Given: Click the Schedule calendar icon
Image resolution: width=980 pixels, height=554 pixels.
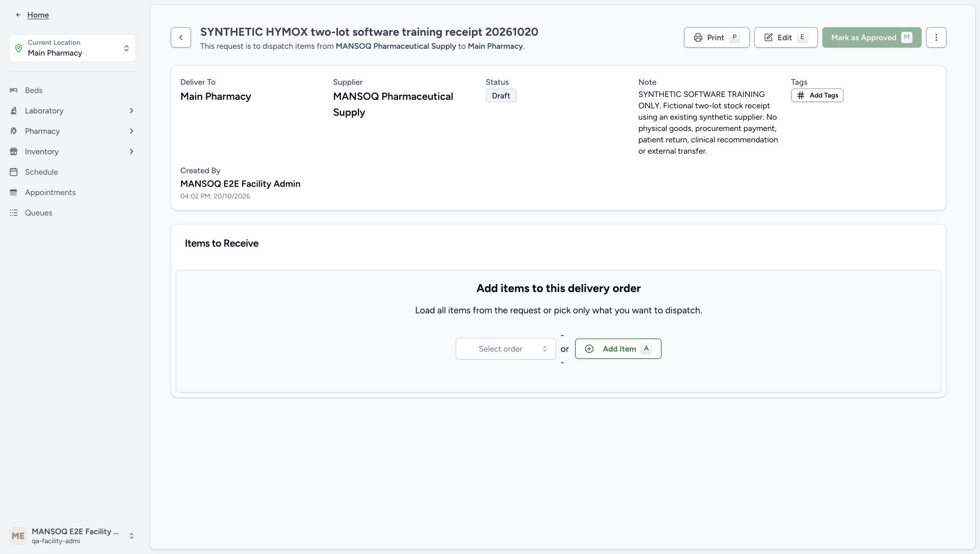Looking at the screenshot, I should point(14,172).
